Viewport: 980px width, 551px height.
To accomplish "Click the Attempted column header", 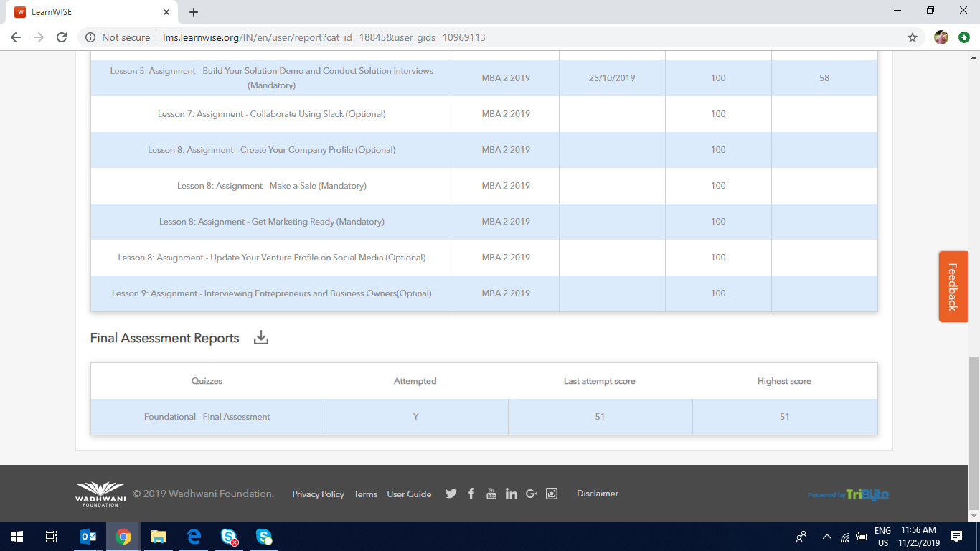I will click(x=415, y=381).
